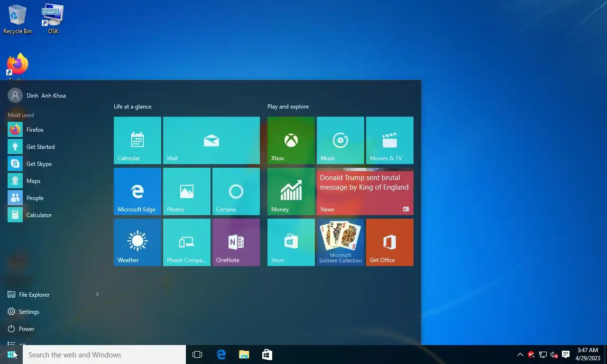The height and width of the screenshot is (364, 607).
Task: Click the Play and explore group title
Action: point(288,107)
